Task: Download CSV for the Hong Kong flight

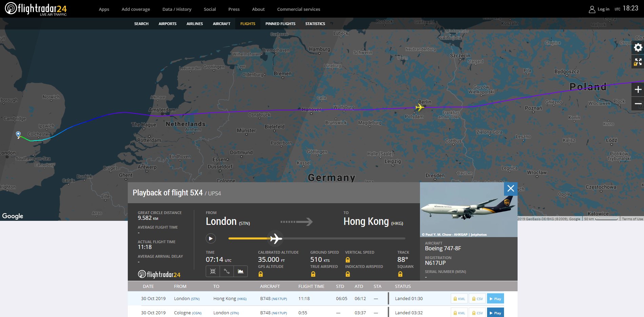Action: pos(477,299)
